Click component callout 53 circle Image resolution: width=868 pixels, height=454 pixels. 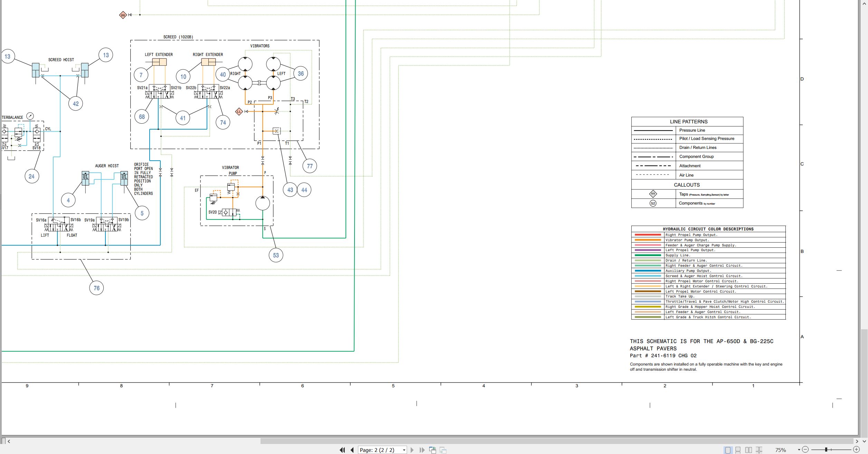[276, 255]
